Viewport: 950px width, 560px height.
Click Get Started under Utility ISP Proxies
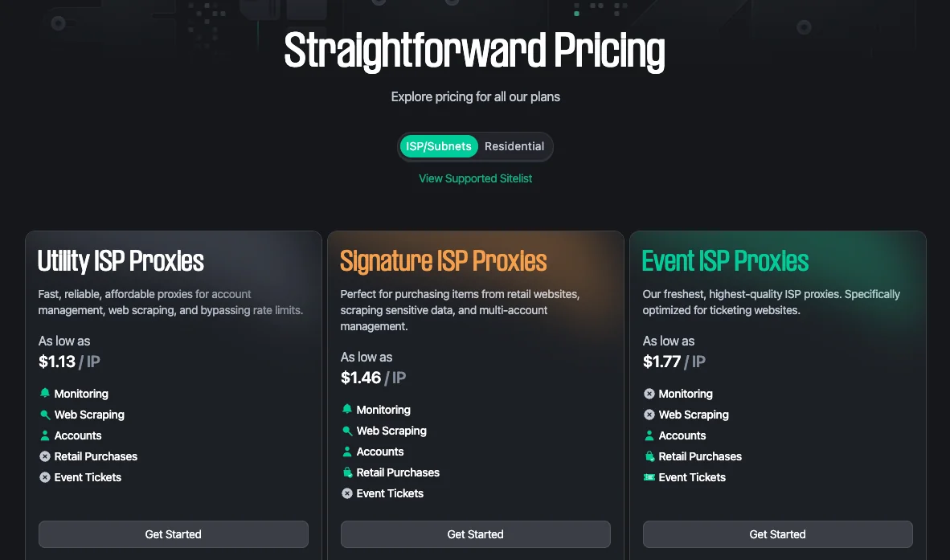coord(173,534)
